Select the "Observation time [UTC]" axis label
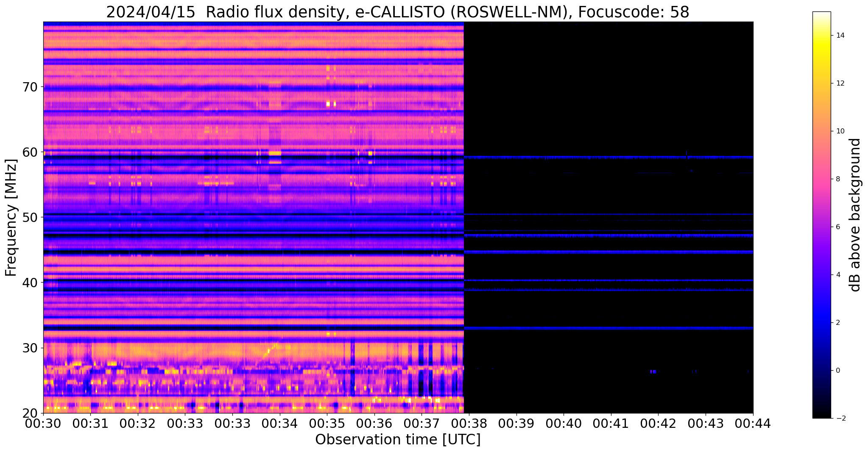This screenshot has width=868, height=452. pos(398,440)
